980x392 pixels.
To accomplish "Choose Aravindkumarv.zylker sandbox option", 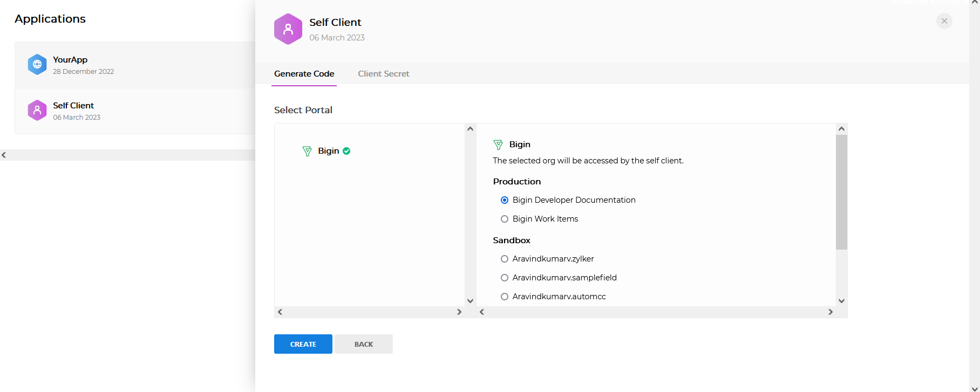I will click(x=505, y=259).
